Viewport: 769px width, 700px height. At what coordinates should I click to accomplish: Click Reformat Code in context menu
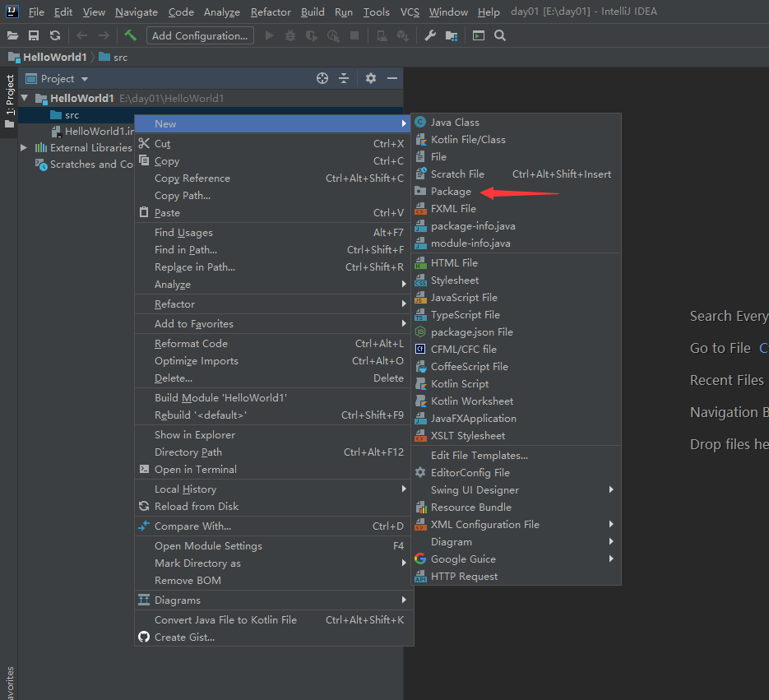pos(273,343)
